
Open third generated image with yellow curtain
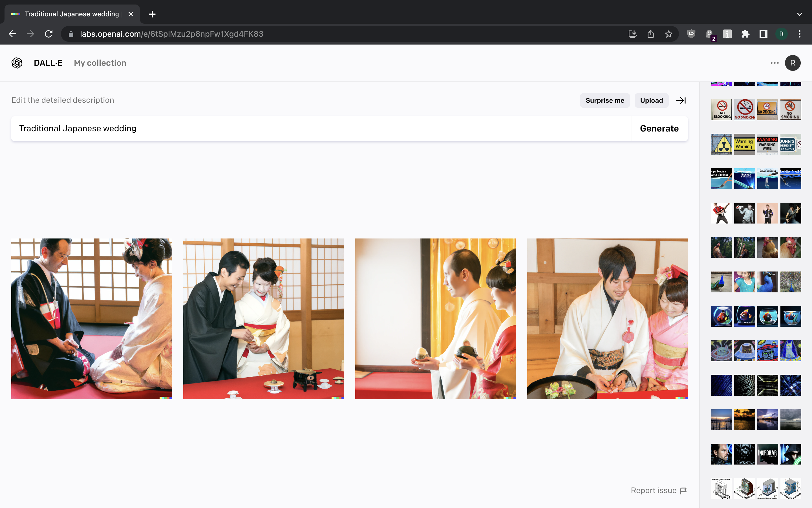coord(436,319)
